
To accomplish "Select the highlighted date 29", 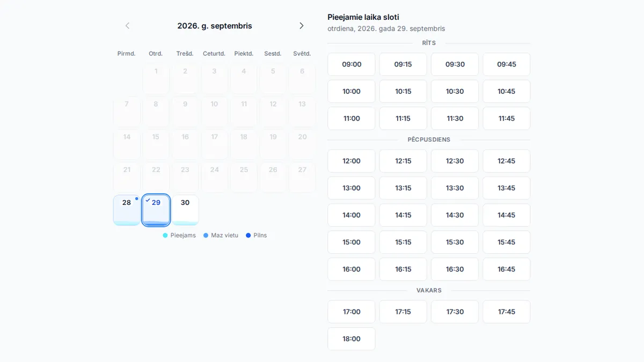I will [x=156, y=210].
